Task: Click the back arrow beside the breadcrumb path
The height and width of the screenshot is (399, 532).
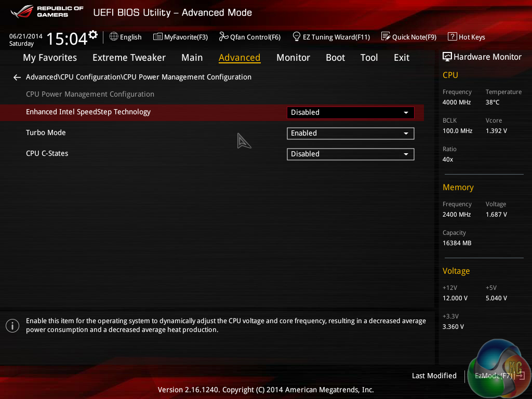Action: click(17, 78)
